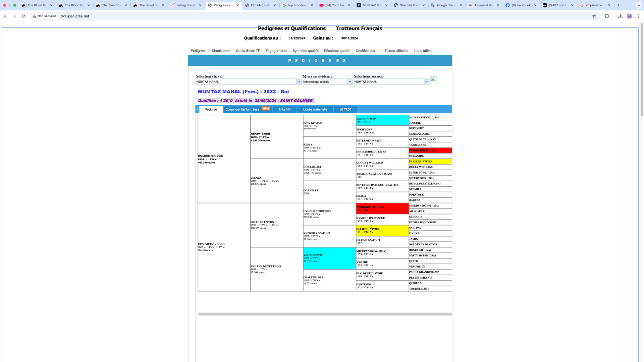
Task: Click USENZA cell
Action: 277,181
